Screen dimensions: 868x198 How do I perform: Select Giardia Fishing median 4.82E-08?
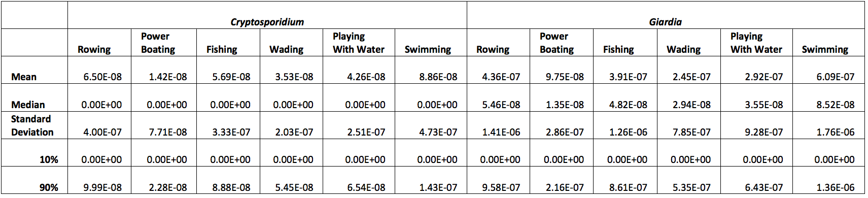(628, 105)
